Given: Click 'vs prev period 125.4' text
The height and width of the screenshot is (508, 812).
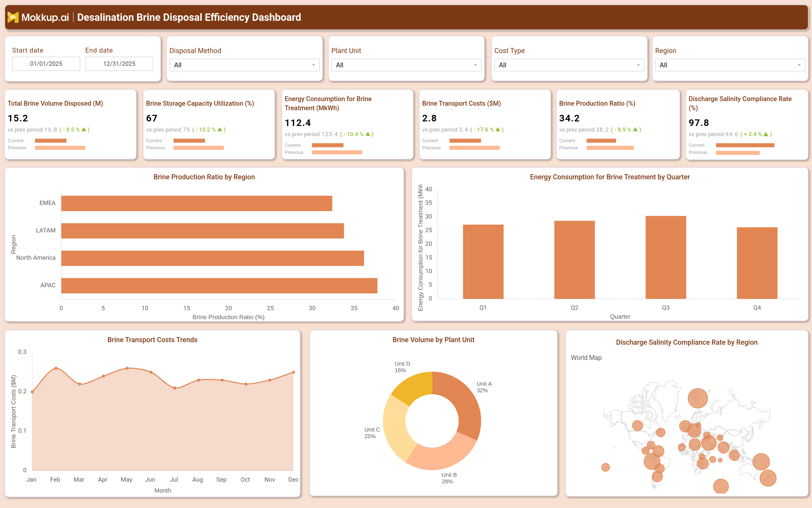Looking at the screenshot, I should click(x=311, y=134).
